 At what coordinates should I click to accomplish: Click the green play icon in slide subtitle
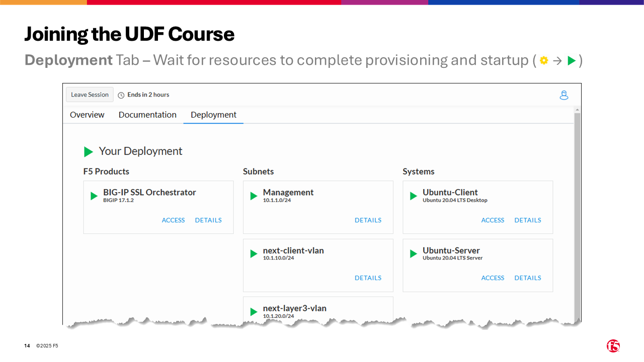[x=572, y=61]
